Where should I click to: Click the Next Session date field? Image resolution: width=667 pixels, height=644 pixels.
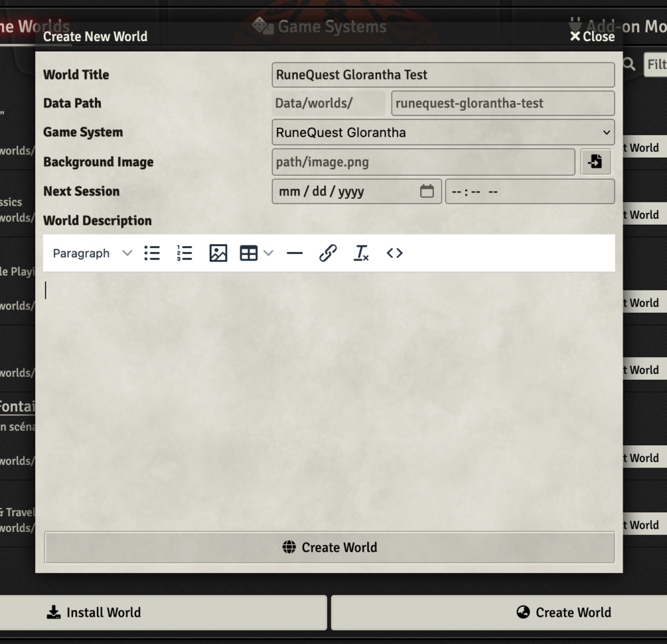coord(356,191)
